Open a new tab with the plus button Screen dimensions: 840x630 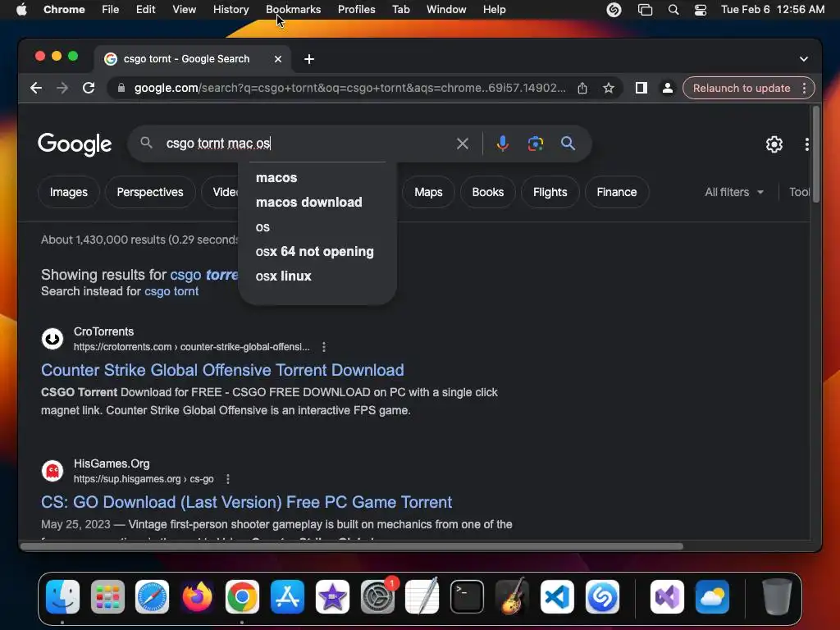click(309, 59)
